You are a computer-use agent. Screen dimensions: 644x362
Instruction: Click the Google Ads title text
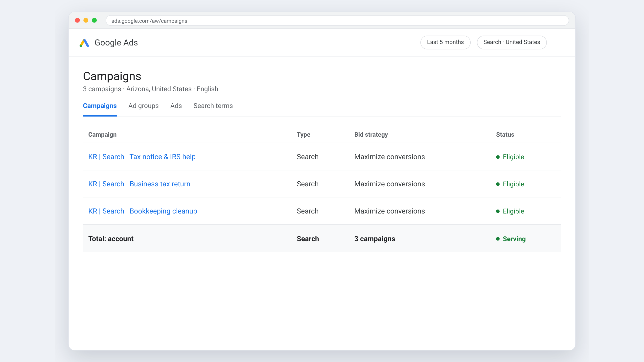click(x=116, y=43)
